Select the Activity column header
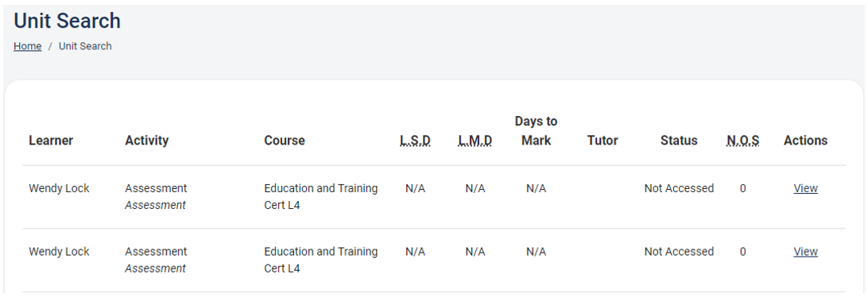 click(x=147, y=141)
